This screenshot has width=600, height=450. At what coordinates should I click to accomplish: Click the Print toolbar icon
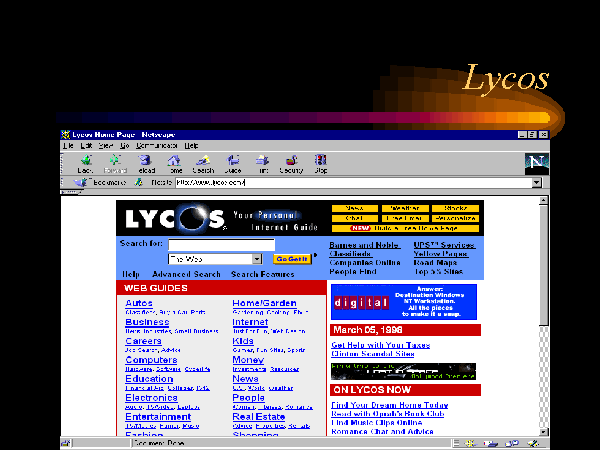[262, 162]
